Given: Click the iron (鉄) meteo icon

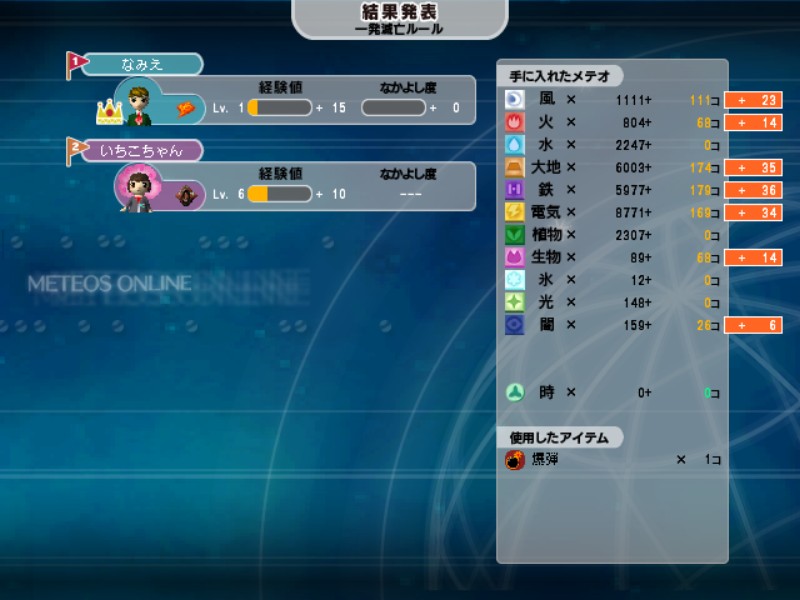Looking at the screenshot, I should tap(514, 190).
